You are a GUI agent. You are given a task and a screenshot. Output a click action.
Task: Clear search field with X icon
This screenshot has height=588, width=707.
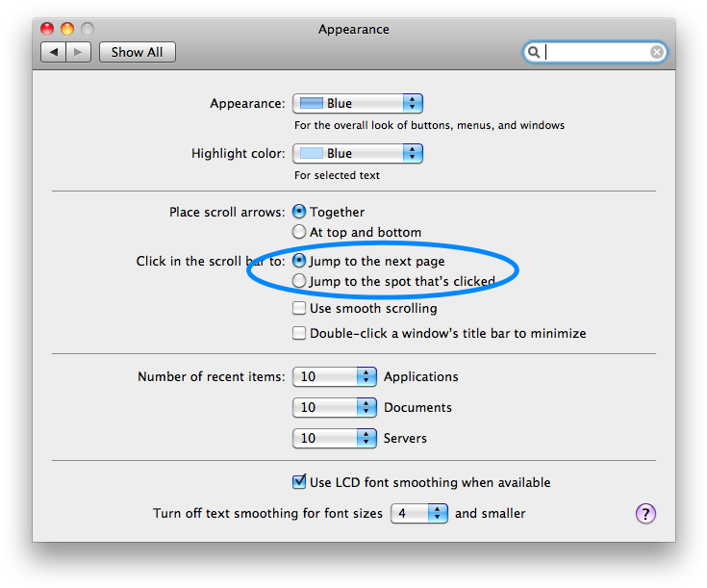click(657, 52)
